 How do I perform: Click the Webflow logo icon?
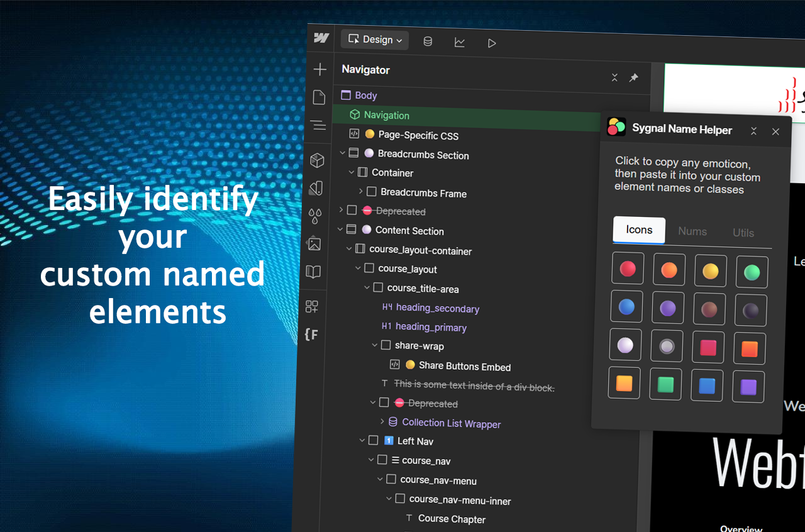(x=321, y=38)
